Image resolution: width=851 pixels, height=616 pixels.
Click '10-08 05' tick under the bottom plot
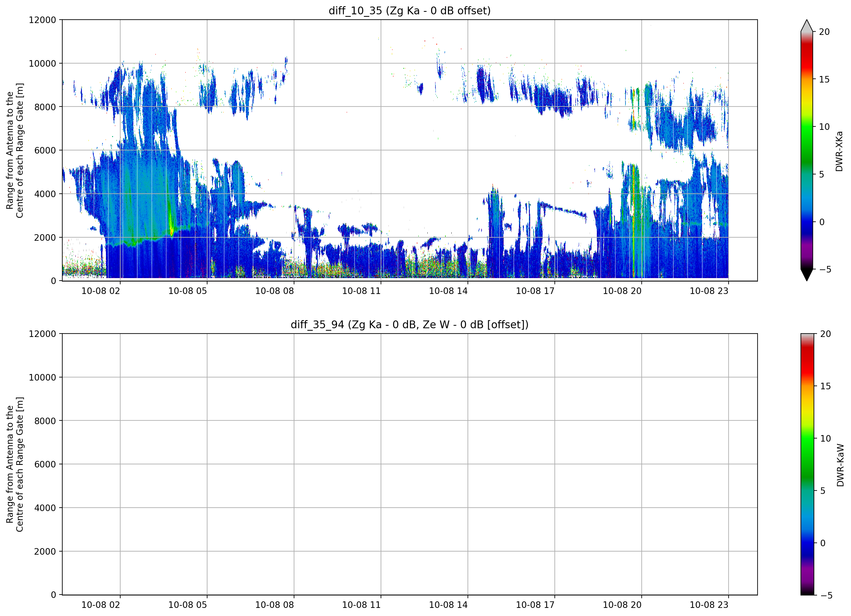(x=188, y=605)
